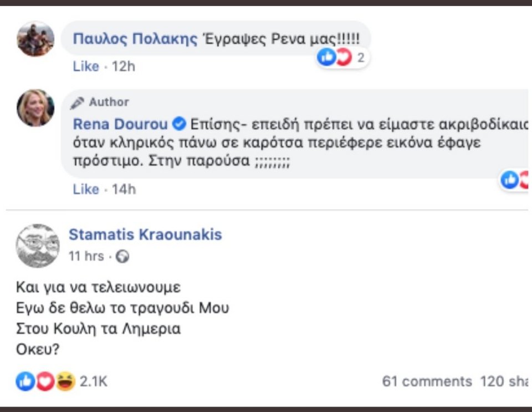Click the 11 hrs post timestamp
Screen dimensions: 532x412
[86, 256]
